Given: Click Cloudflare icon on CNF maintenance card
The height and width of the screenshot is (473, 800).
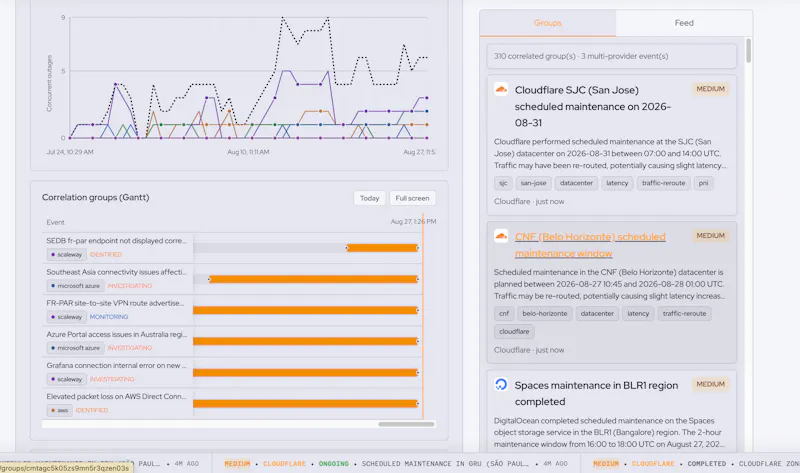Looking at the screenshot, I should coord(501,236).
